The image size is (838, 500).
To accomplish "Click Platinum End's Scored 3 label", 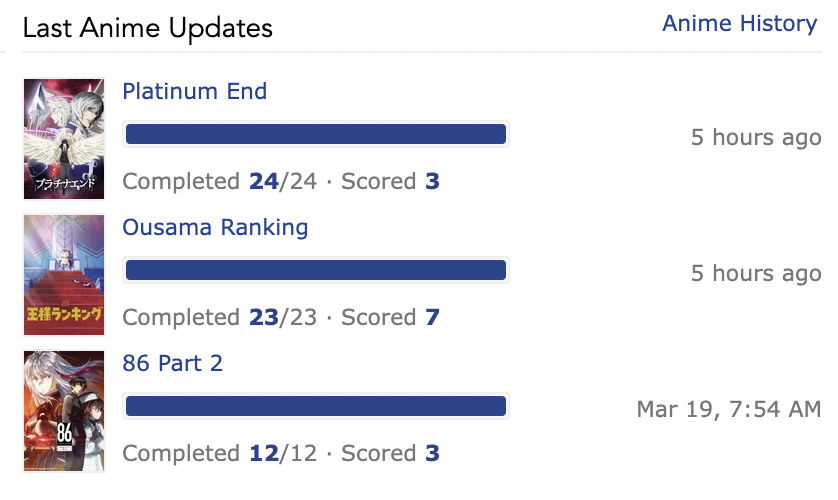I will click(x=391, y=181).
